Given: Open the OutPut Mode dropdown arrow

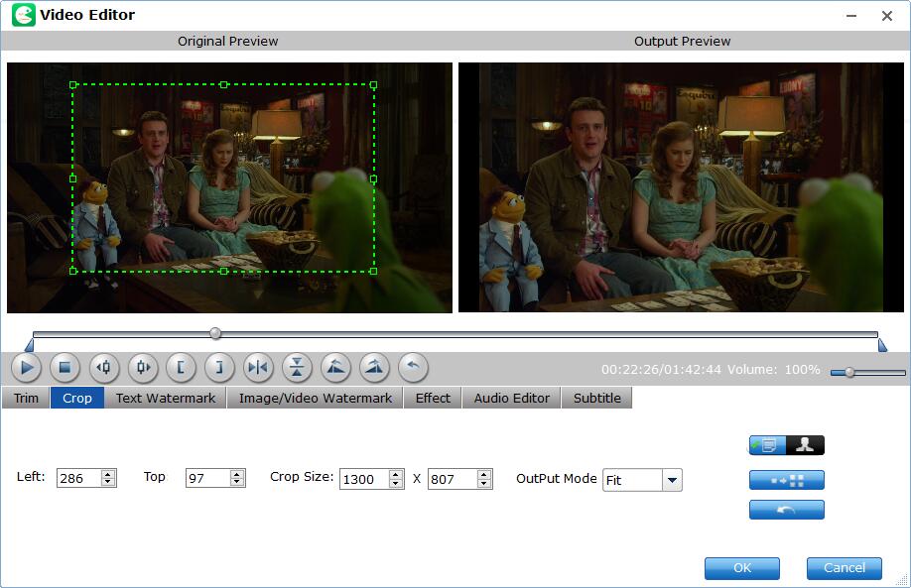Looking at the screenshot, I should (x=672, y=480).
